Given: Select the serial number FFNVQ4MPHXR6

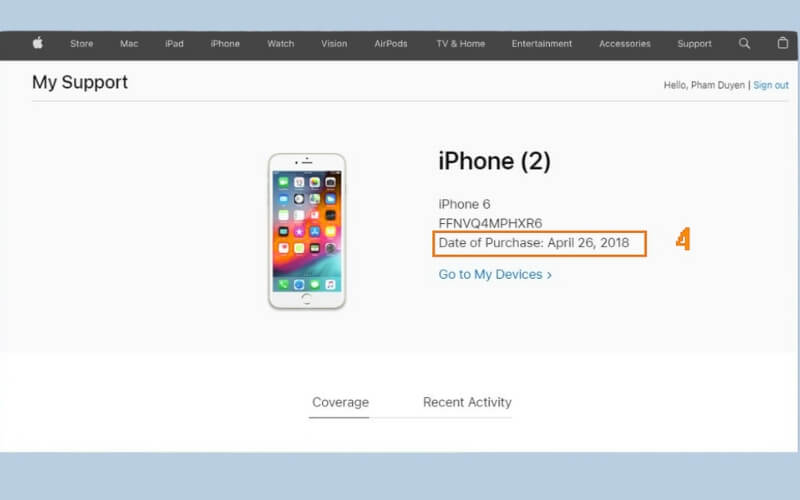Looking at the screenshot, I should point(490,223).
